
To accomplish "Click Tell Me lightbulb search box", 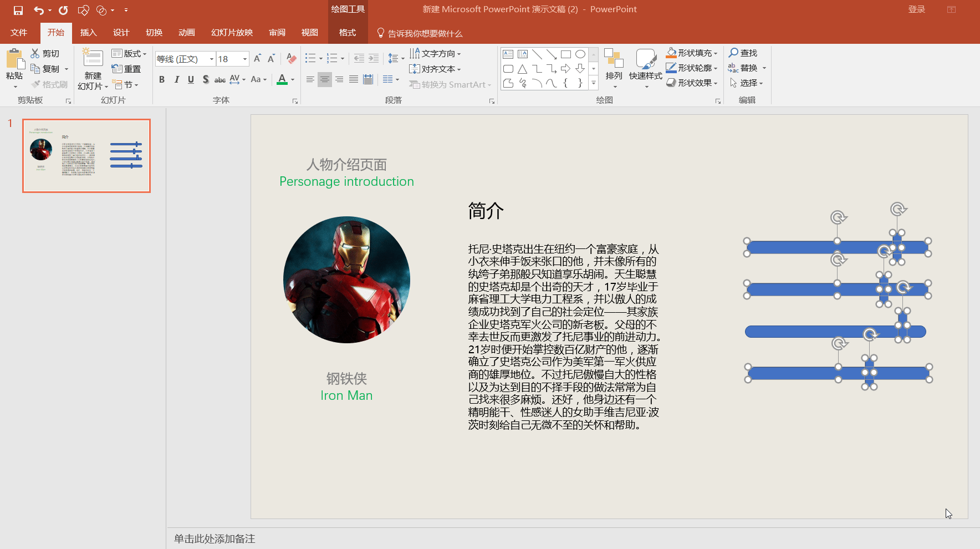I will click(x=420, y=33).
